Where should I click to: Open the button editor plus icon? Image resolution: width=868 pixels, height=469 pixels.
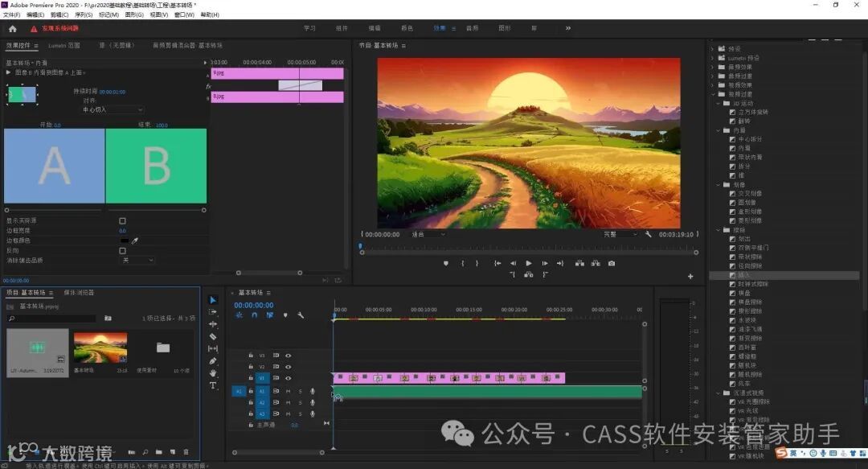(x=690, y=276)
